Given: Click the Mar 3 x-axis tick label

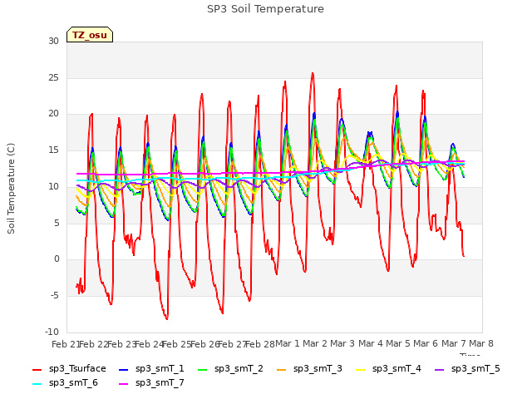Looking at the screenshot, I should [x=342, y=343].
